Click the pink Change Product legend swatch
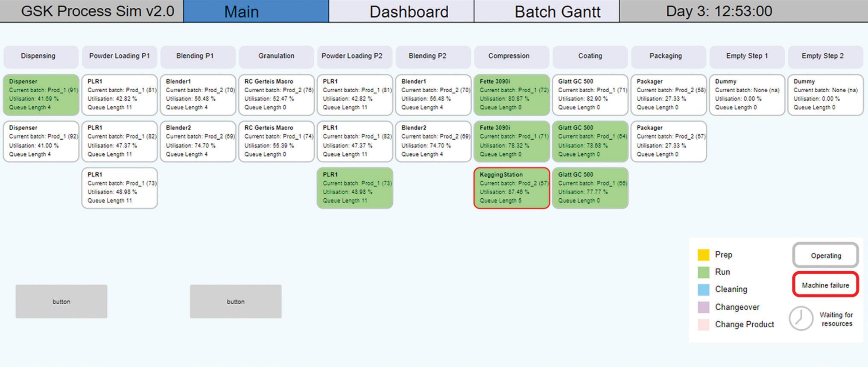This screenshot has width=868, height=367. (x=703, y=325)
